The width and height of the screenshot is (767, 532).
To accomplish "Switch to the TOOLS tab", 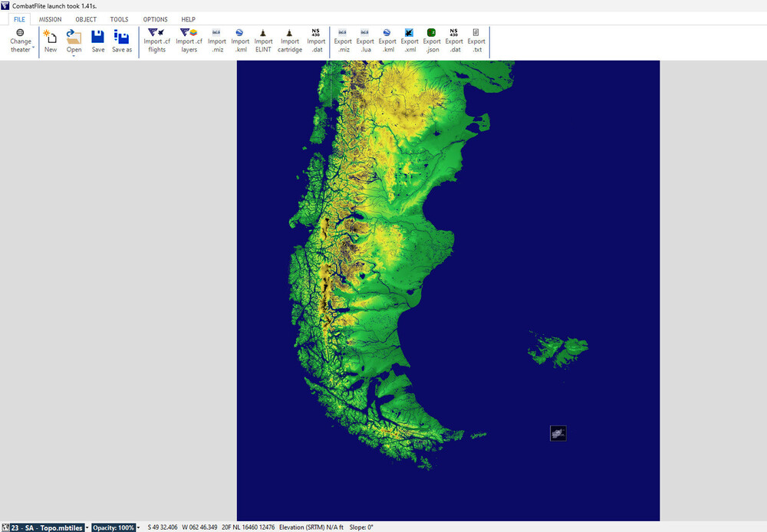I will [x=119, y=19].
